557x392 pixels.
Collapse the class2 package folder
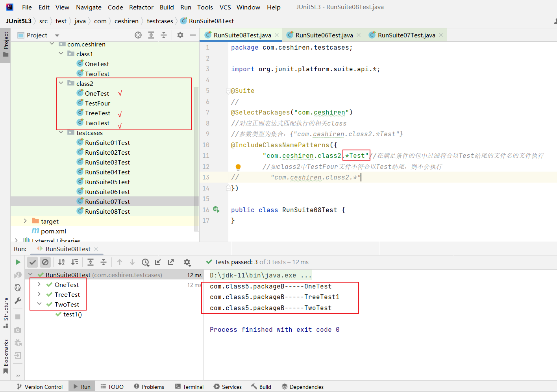(61, 83)
